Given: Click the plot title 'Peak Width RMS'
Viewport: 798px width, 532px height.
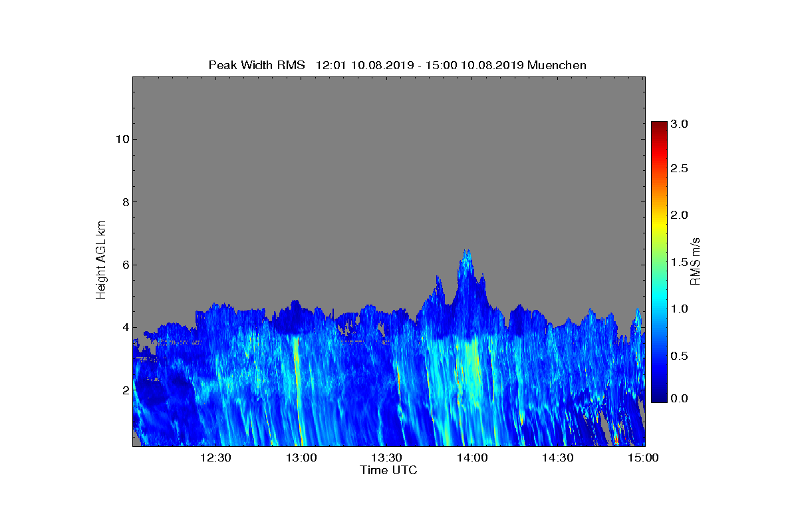Looking at the screenshot, I should click(257, 65).
